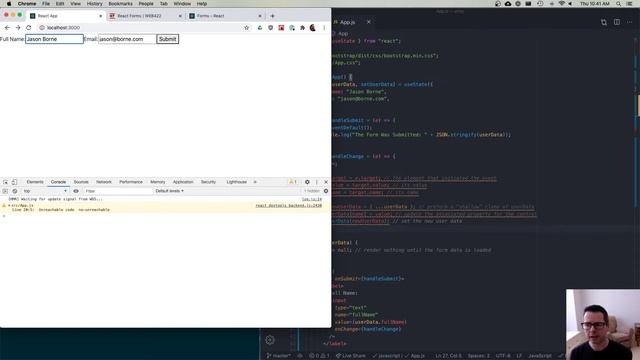Open the Bookmarks menu in macOS menu bar
640x360 pixels.
(120, 4)
